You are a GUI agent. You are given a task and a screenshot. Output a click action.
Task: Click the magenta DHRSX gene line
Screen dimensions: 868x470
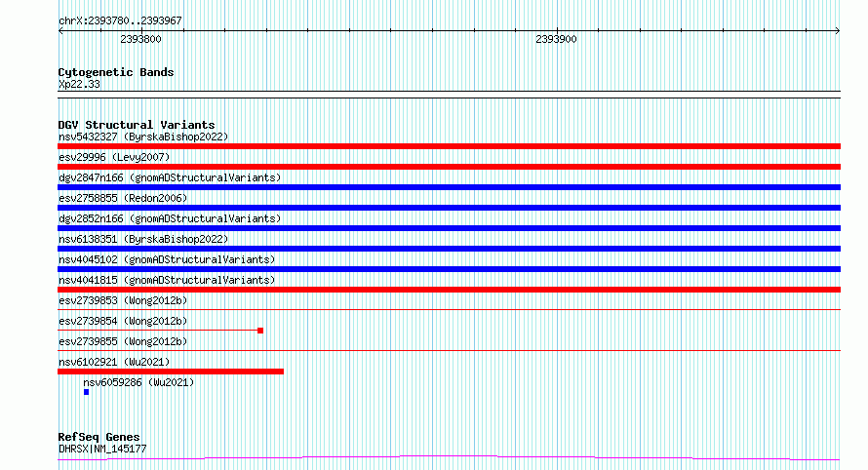449,458
